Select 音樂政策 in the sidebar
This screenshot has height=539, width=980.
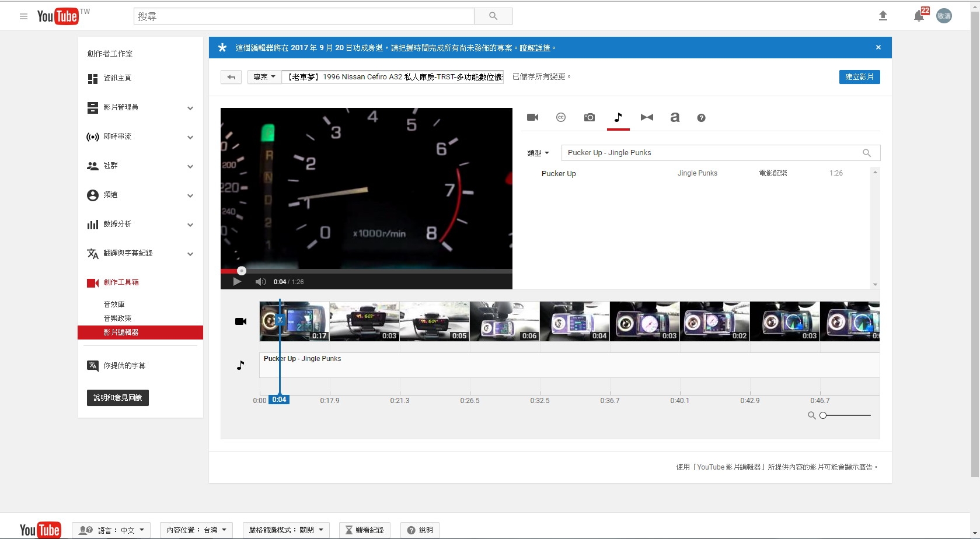[118, 318]
